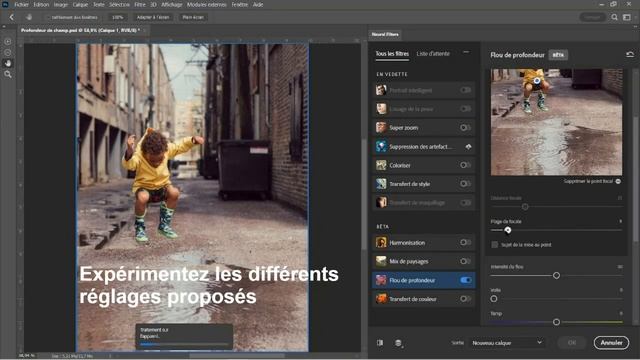Viewport: 640px width, 360px height.
Task: Click the Annuler button
Action: (611, 343)
